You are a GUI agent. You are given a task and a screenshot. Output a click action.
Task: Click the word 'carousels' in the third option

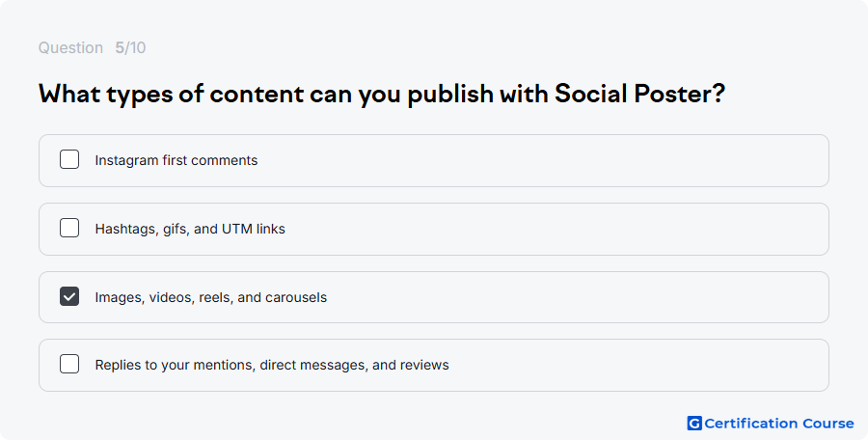pyautogui.click(x=296, y=297)
